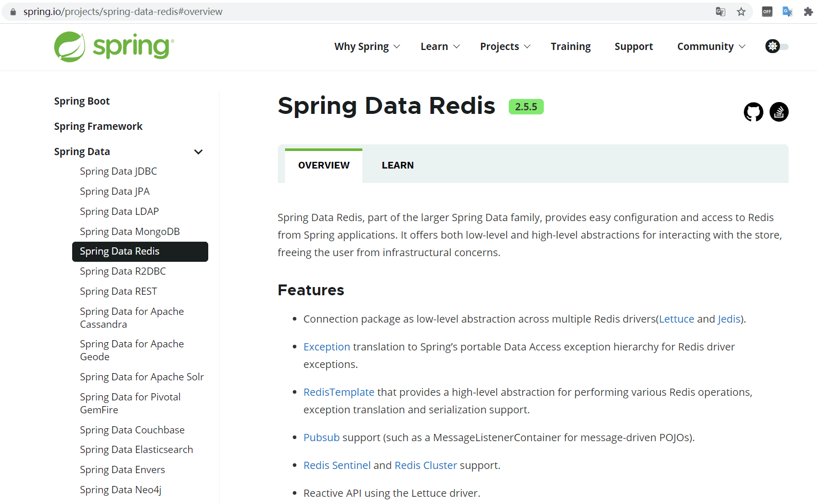Open Spring Data for Apache Cassandra
This screenshot has height=504, width=817.
tap(132, 317)
